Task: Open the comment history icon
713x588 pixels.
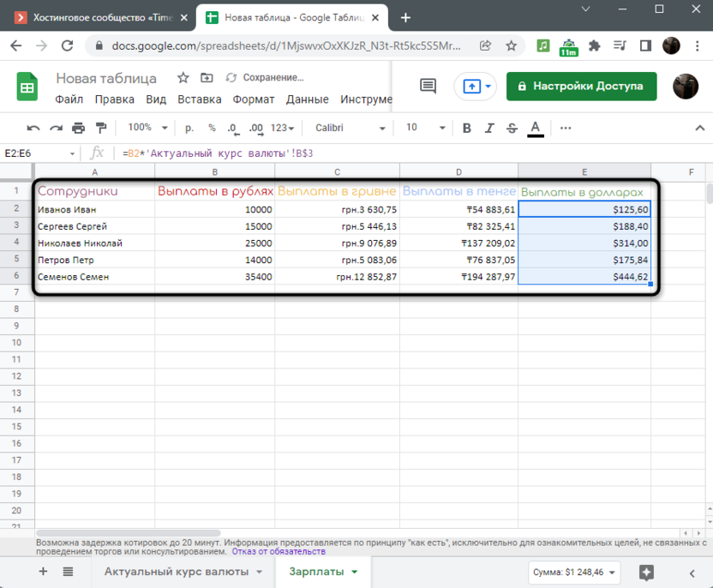Action: 428,86
